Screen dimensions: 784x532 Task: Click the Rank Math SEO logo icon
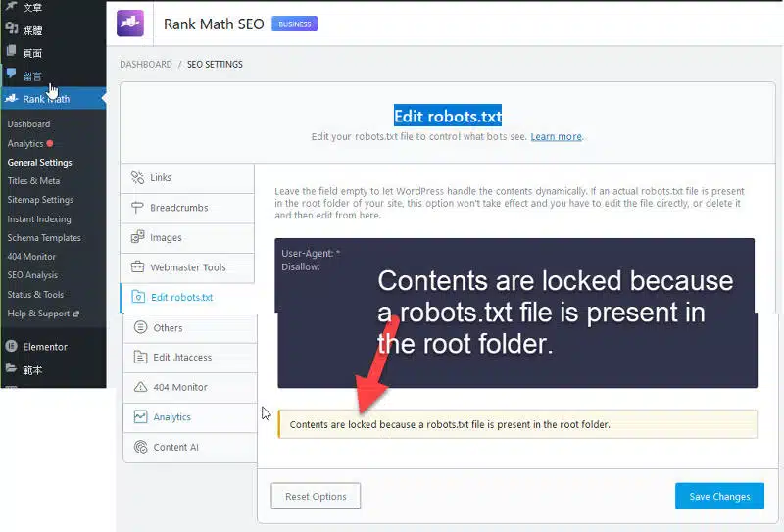pos(130,23)
